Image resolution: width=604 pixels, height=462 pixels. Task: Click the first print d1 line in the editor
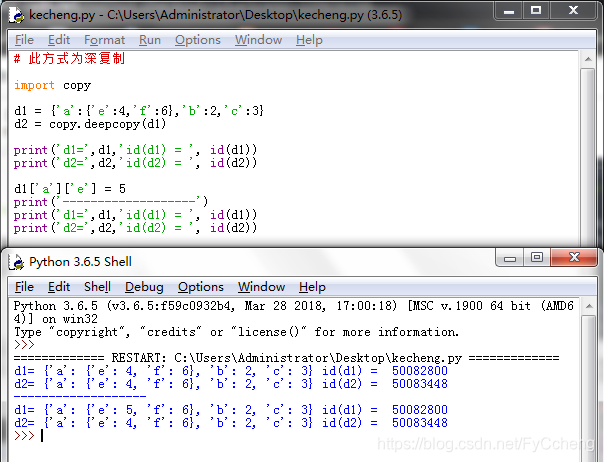tap(135, 150)
